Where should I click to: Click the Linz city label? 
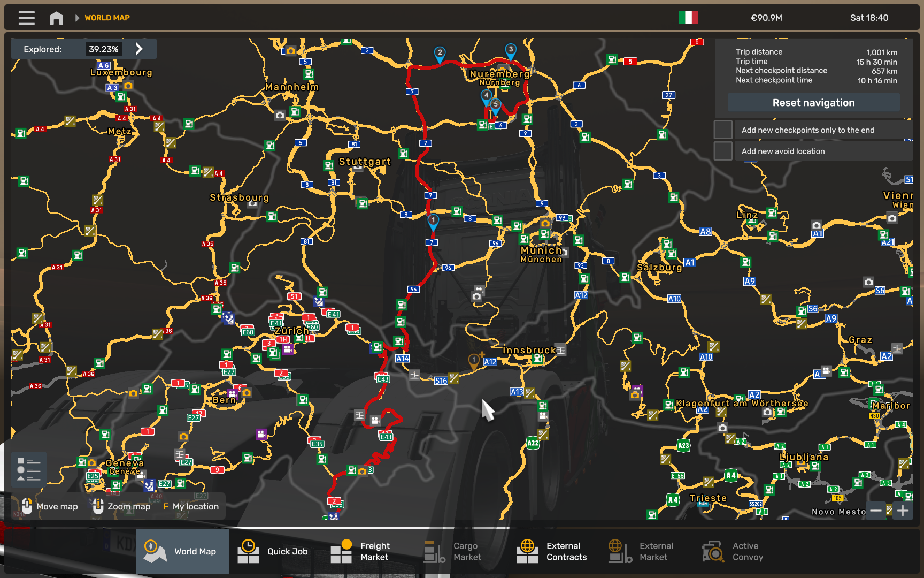[x=747, y=215]
